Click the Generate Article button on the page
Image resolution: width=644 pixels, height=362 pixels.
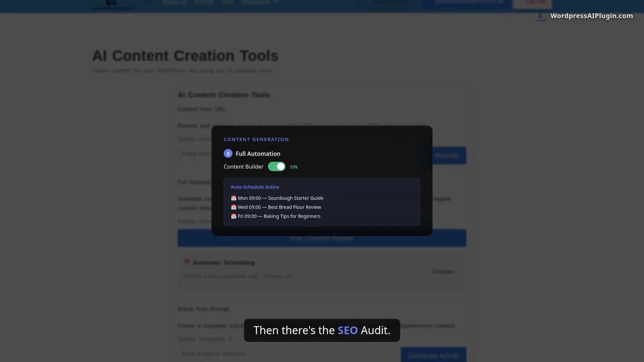433,355
